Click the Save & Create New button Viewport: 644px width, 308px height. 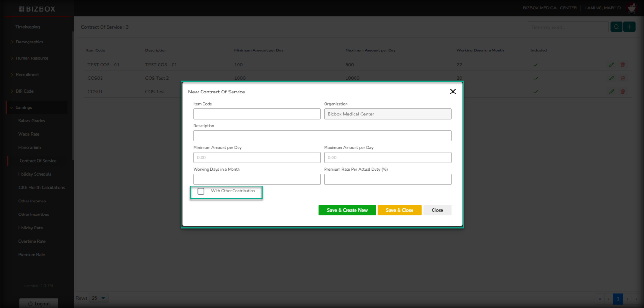pos(347,210)
